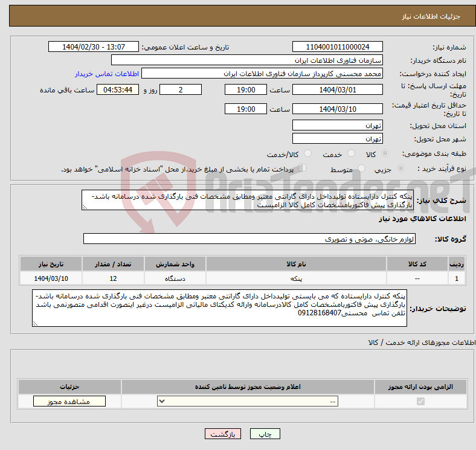The width and height of the screenshot is (476, 450).
Task: Select the خدمت radio button
Action: 352,154
